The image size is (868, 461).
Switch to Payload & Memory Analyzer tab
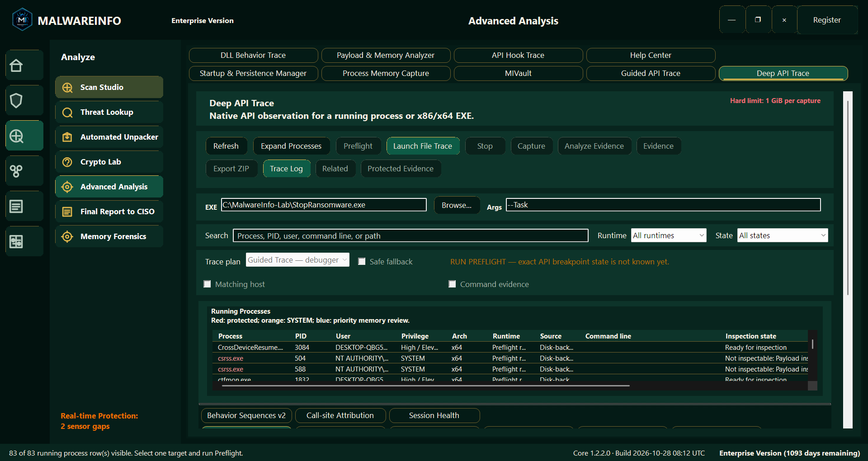(386, 55)
